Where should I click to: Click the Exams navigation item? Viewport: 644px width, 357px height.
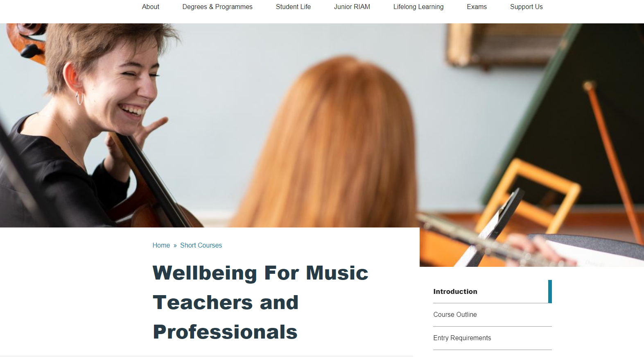point(477,7)
